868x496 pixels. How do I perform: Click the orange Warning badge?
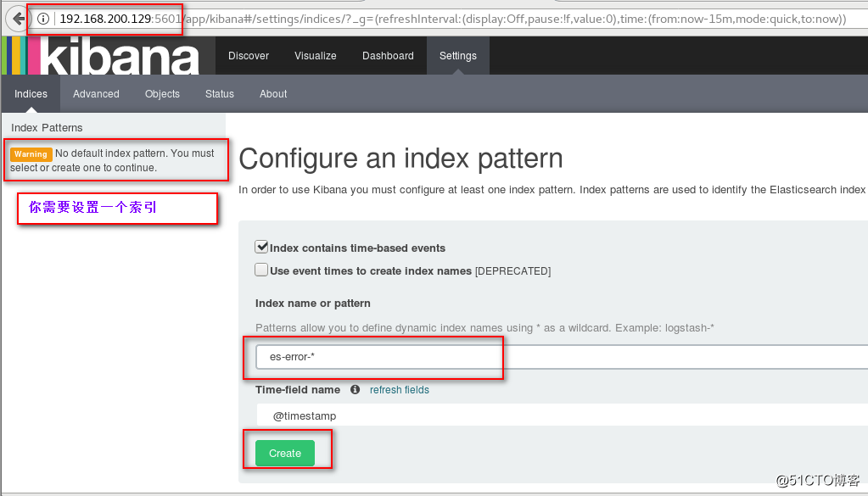(31, 154)
